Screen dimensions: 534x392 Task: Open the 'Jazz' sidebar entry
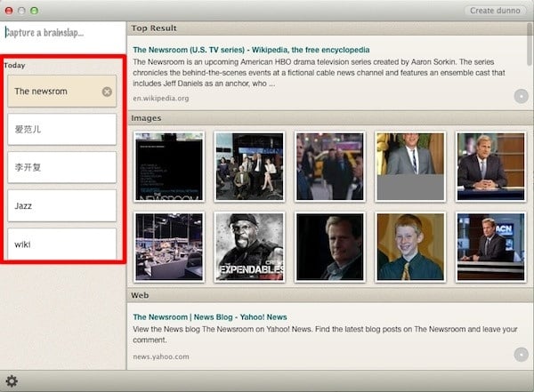62,205
